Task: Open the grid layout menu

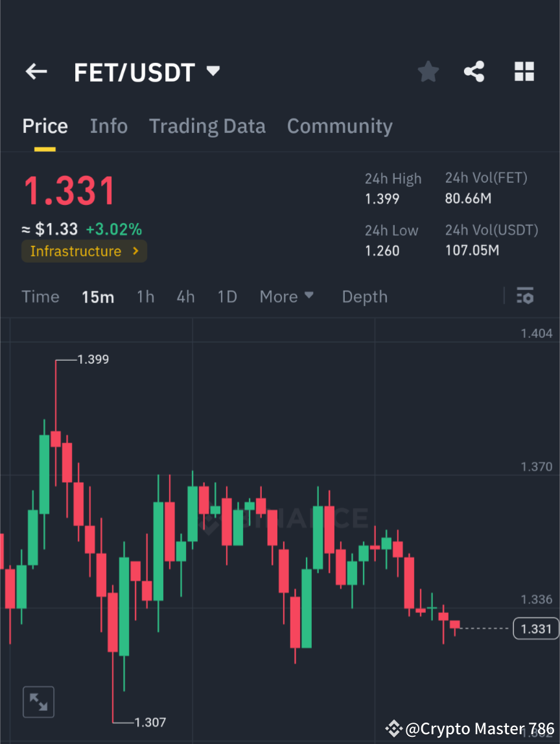Action: 524,71
